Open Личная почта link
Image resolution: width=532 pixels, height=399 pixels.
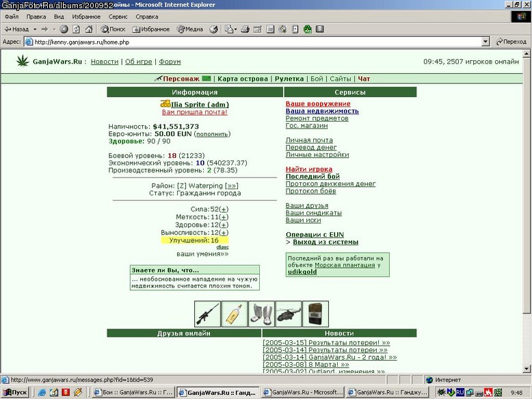[309, 140]
